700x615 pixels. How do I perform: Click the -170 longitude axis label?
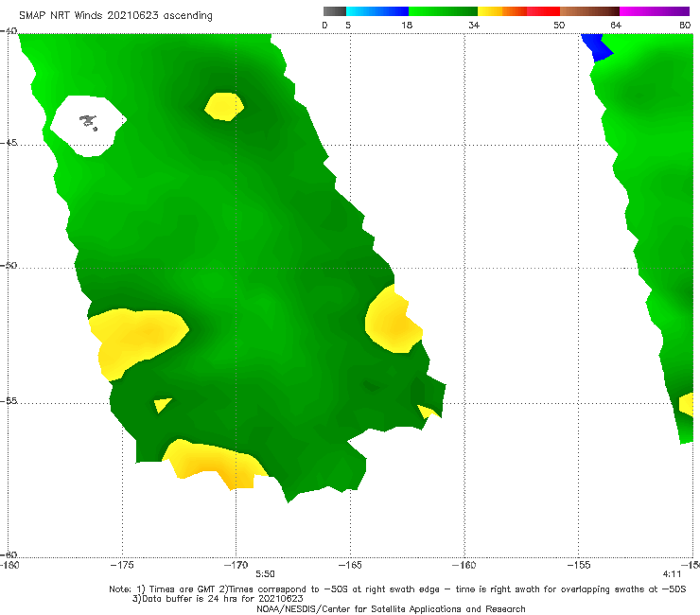coord(236,565)
